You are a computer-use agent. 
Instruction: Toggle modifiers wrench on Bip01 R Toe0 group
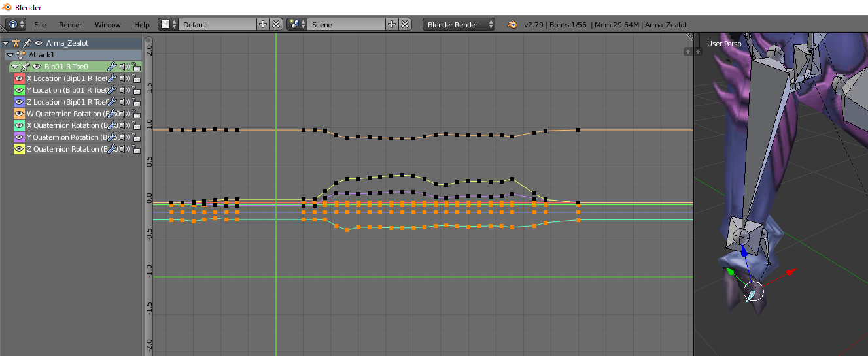pos(112,67)
